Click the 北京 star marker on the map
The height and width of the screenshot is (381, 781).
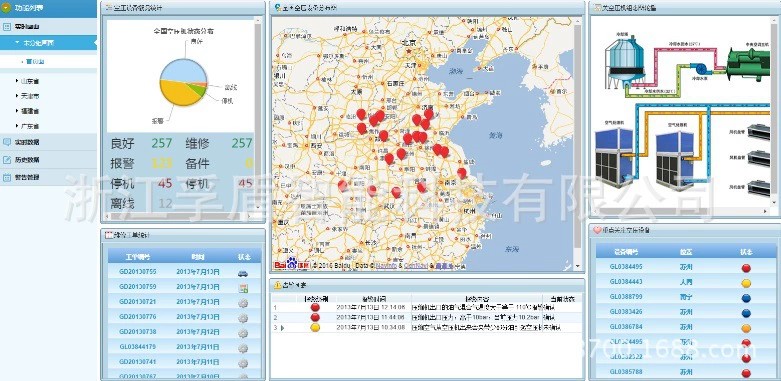click(409, 51)
